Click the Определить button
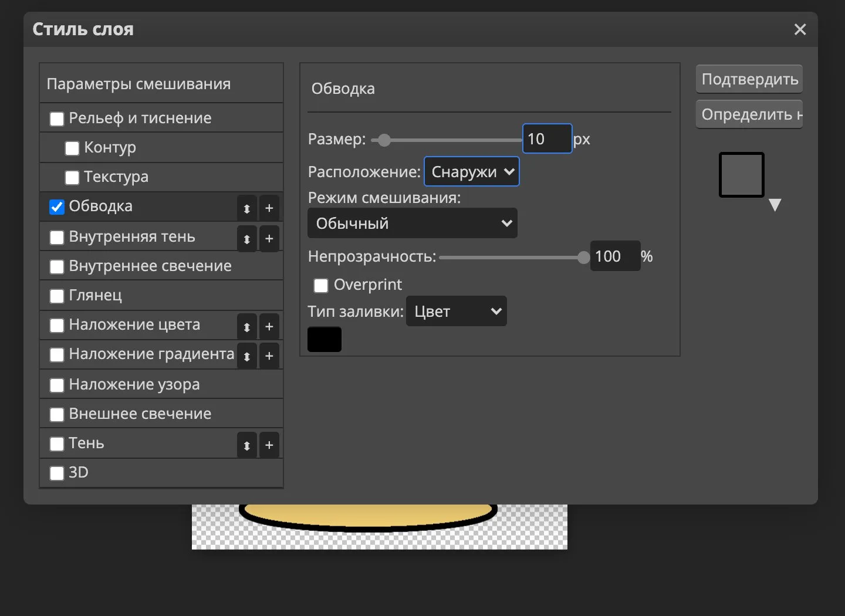 749,114
